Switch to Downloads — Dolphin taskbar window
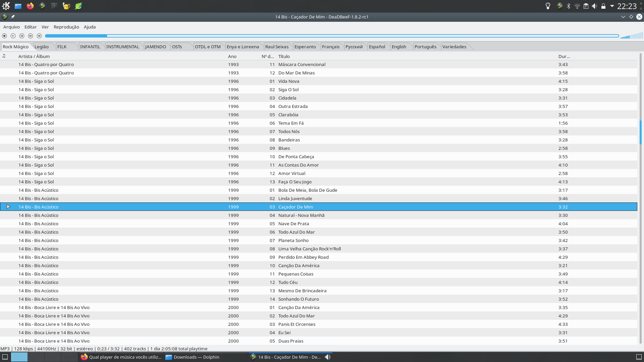The image size is (644, 362). (x=196, y=357)
